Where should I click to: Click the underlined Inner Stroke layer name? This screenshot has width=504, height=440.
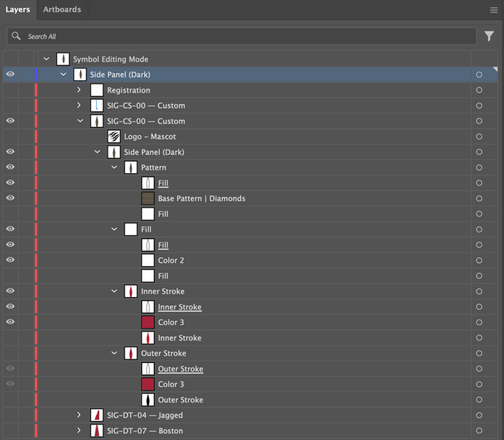179,307
